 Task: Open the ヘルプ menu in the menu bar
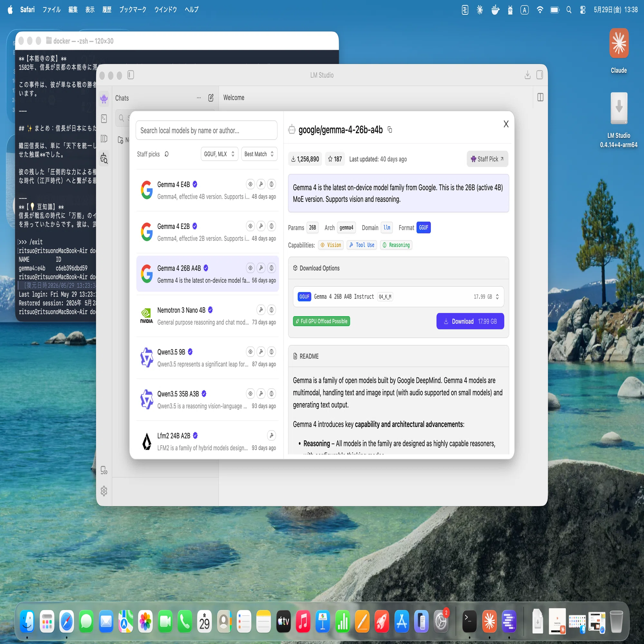[192, 10]
